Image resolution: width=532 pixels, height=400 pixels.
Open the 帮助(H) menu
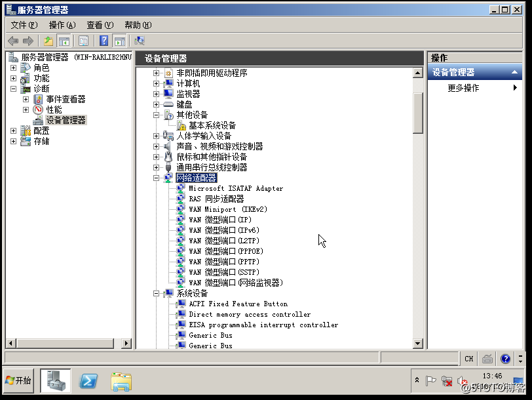(138, 25)
